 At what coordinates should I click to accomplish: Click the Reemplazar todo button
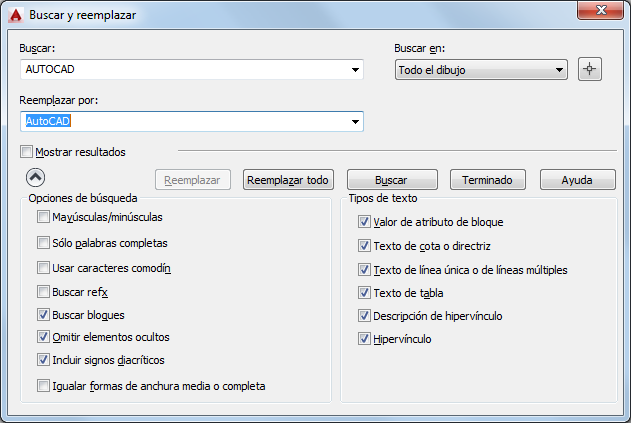point(288,180)
